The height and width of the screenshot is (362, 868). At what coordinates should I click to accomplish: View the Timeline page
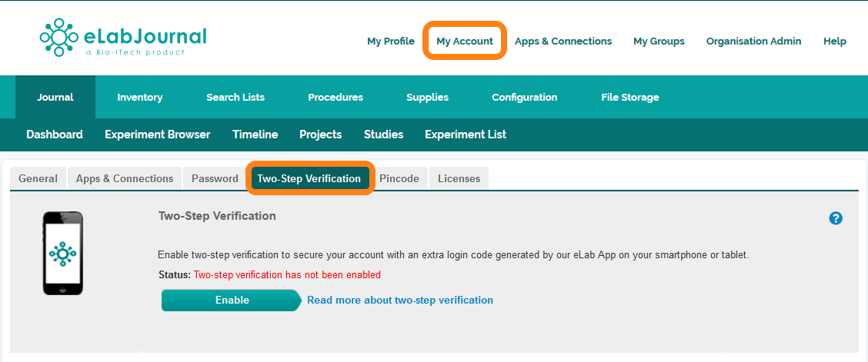click(x=255, y=135)
